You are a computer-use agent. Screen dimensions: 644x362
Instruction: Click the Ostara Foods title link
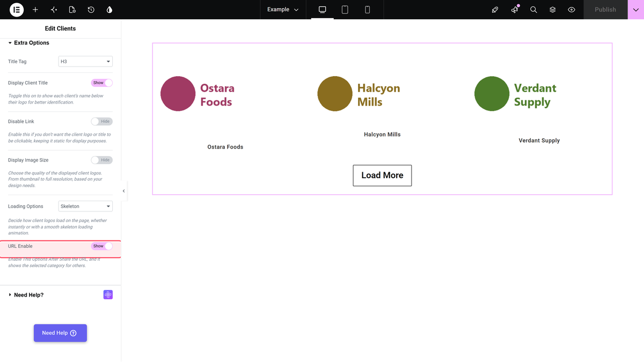225,147
